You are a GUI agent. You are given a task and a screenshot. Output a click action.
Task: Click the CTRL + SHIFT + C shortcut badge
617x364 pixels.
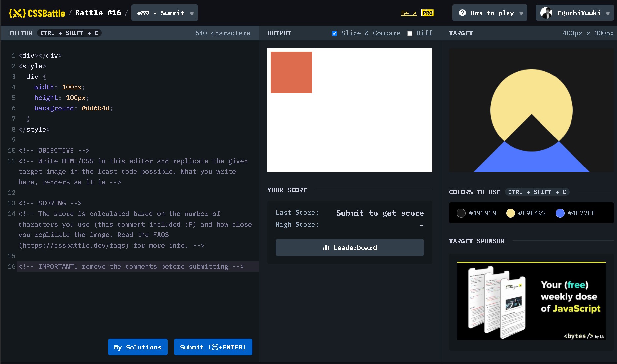point(537,192)
